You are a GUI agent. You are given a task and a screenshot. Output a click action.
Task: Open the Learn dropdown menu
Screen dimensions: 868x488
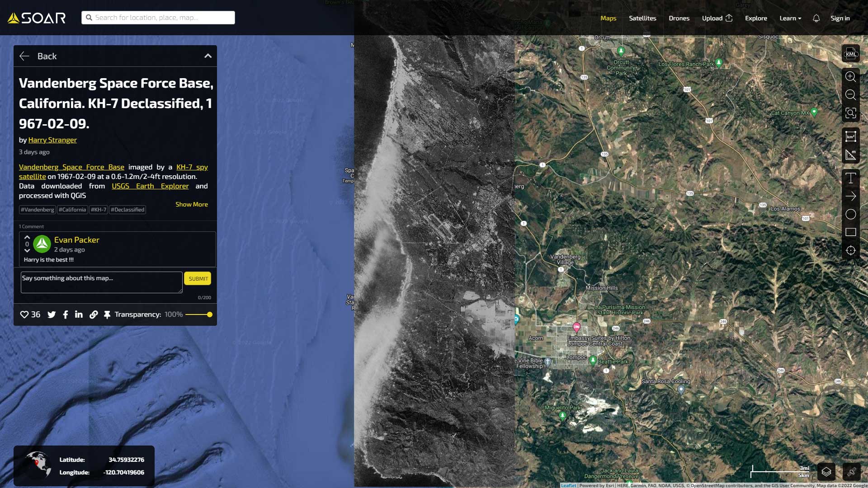[x=790, y=18]
